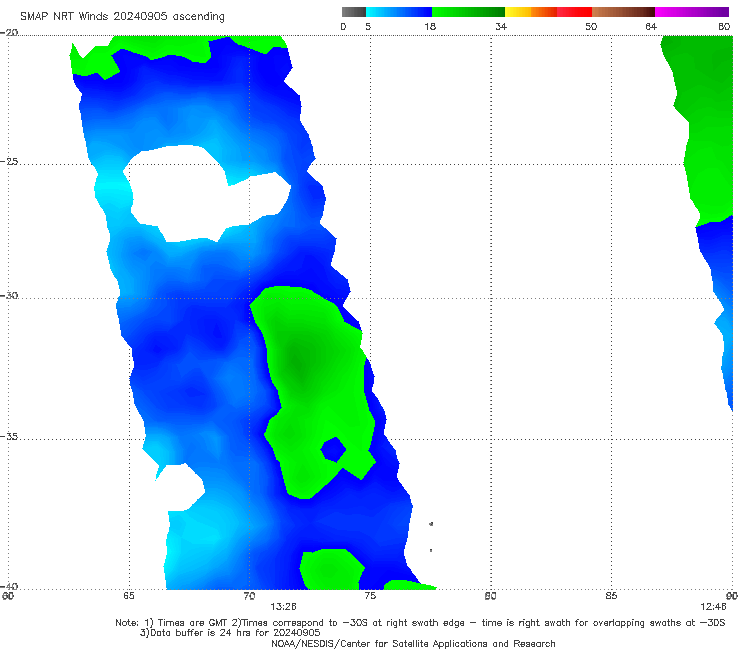Click the colorbar's maximum label '80'

click(724, 27)
